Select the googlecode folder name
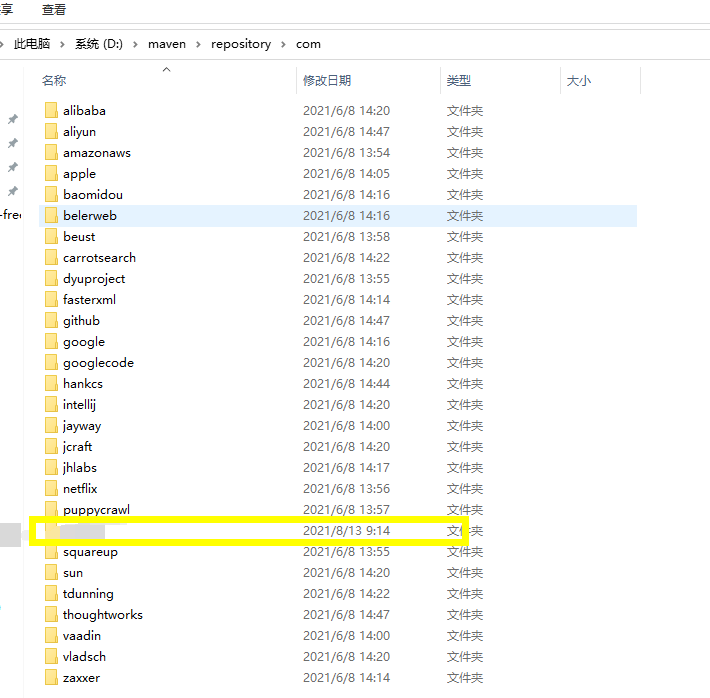Image resolution: width=710 pixels, height=698 pixels. pyautogui.click(x=98, y=363)
